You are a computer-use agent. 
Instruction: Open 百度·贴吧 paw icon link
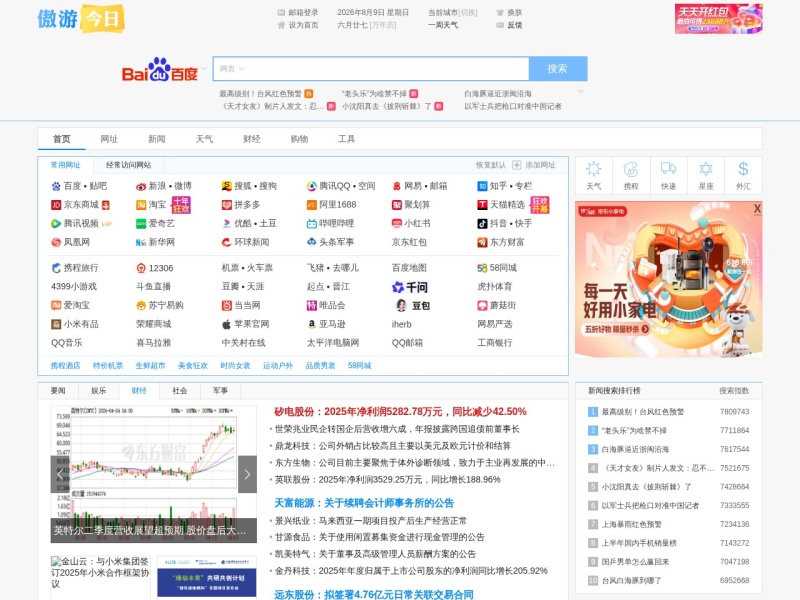[x=79, y=186]
